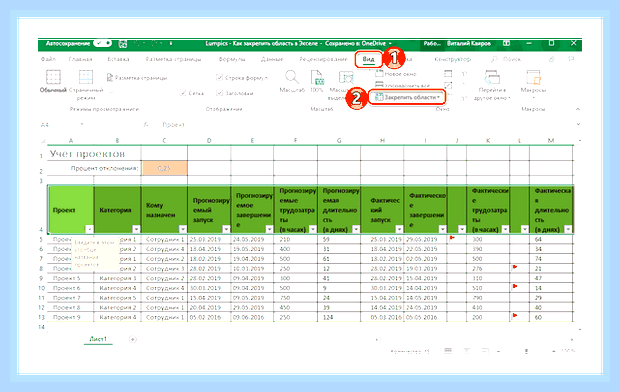620x392 pixels.
Task: Select Page Layout icon in status bar
Action: 467,350
